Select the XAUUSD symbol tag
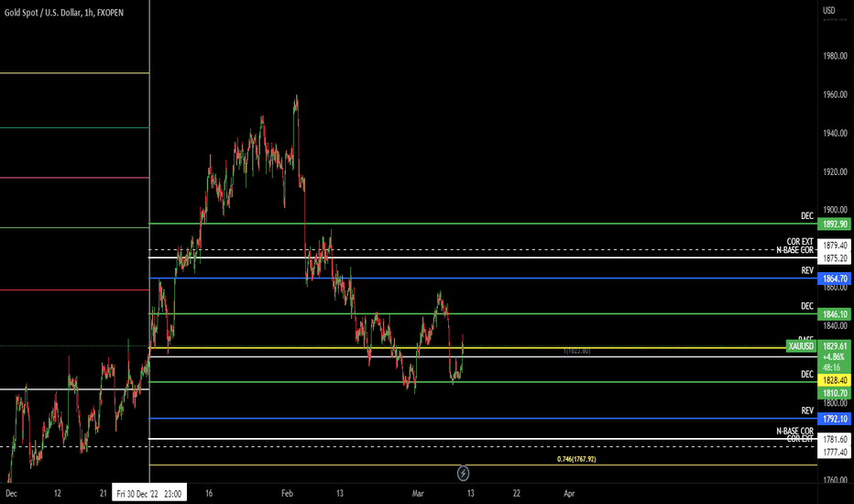 tap(801, 346)
